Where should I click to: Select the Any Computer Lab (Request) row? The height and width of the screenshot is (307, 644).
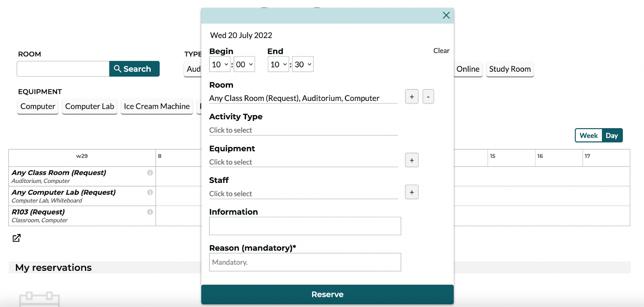(x=82, y=196)
